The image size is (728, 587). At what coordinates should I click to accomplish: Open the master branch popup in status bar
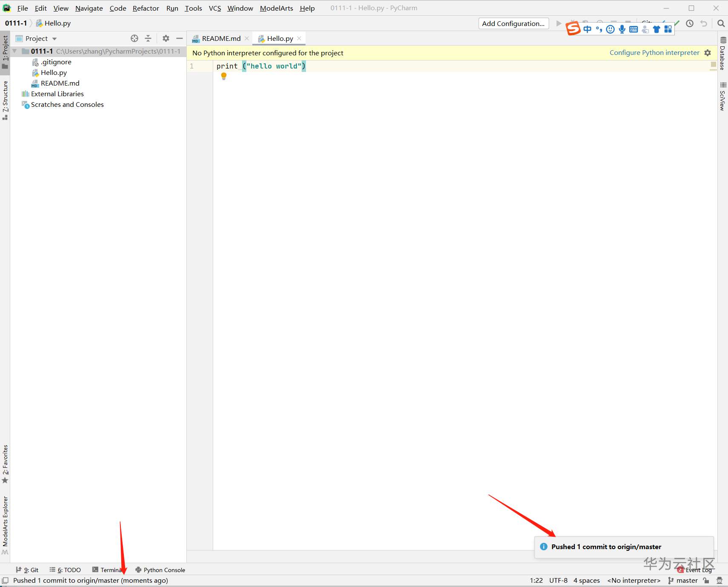683,580
